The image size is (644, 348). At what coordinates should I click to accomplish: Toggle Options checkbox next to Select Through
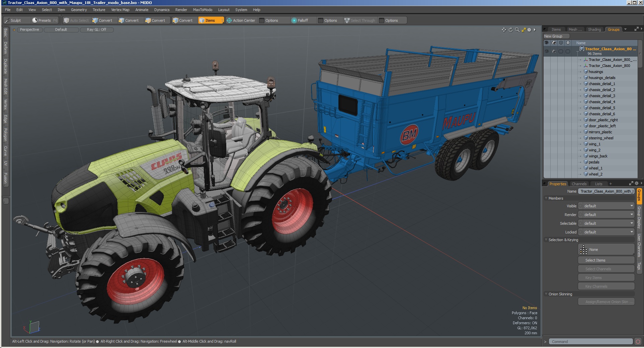coord(382,20)
